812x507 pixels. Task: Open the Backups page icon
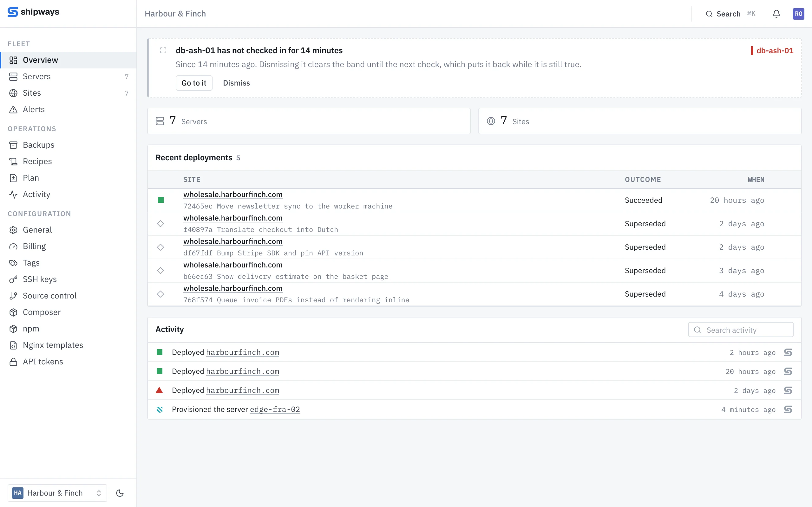tap(13, 145)
